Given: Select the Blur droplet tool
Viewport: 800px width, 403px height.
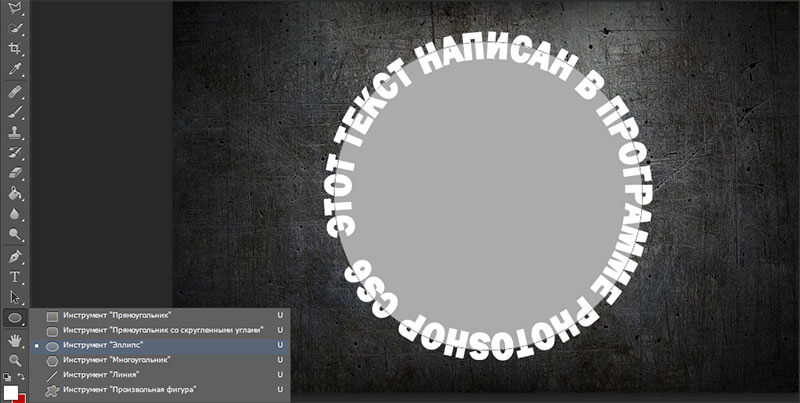Looking at the screenshot, I should click(x=15, y=214).
